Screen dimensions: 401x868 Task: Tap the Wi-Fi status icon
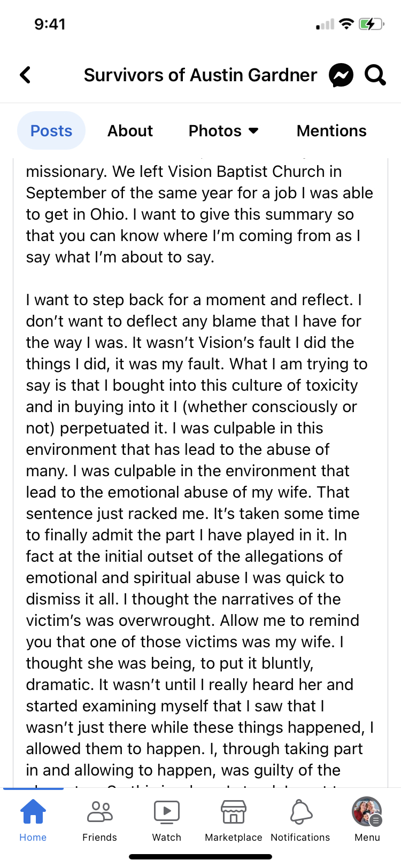(347, 24)
